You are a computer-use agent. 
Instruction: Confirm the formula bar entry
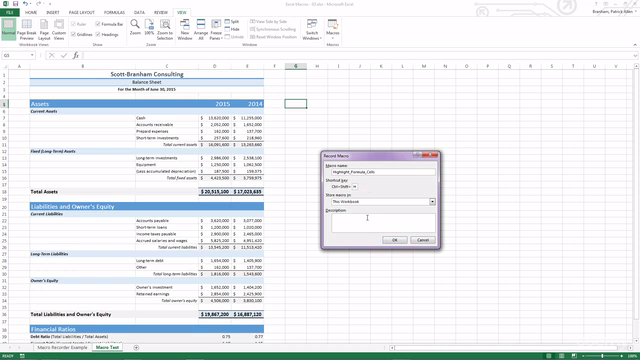point(64,56)
